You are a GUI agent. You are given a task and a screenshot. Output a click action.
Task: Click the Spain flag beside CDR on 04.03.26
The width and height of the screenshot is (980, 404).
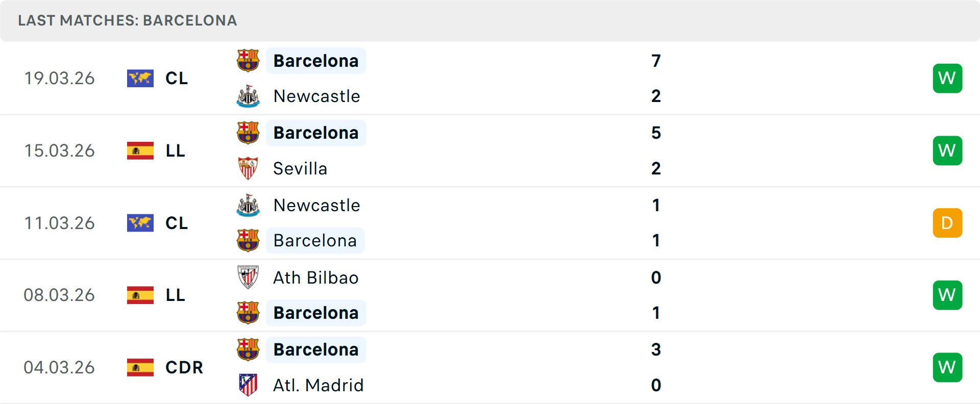[140, 367]
